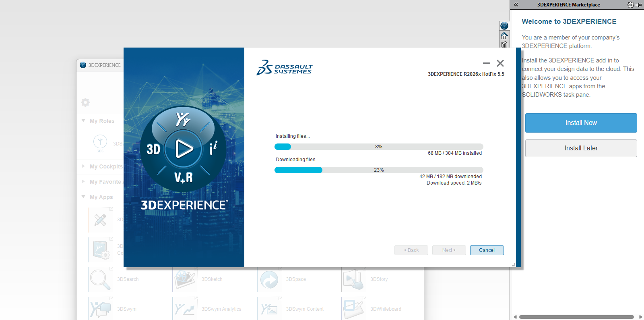Click the V+R quadrant of the compass

(184, 177)
